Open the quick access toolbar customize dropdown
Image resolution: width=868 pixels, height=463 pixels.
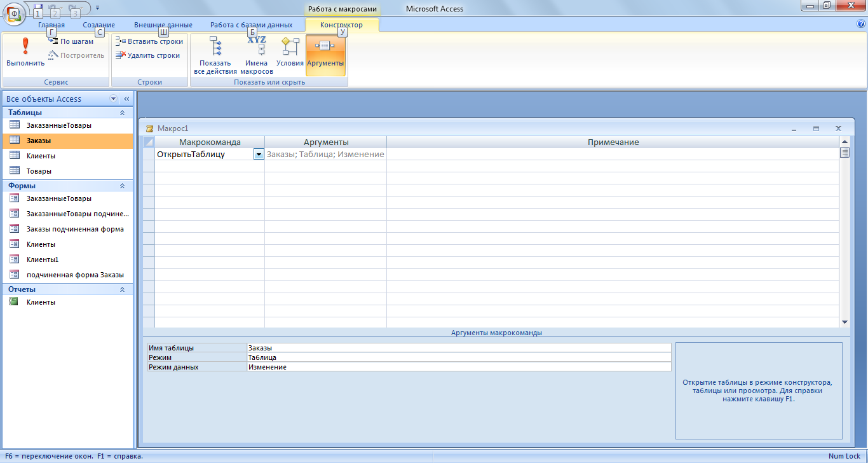(x=97, y=8)
